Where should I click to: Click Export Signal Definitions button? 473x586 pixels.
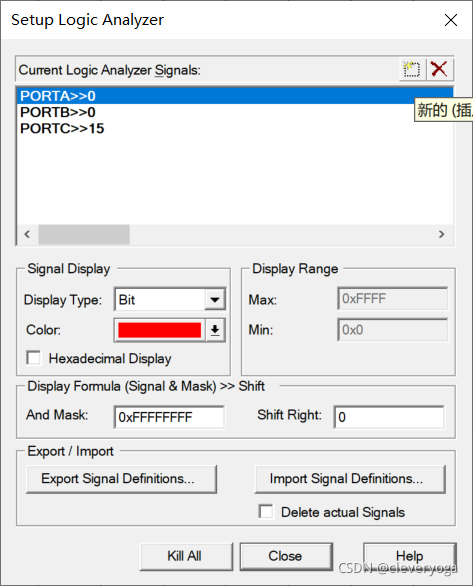[121, 479]
